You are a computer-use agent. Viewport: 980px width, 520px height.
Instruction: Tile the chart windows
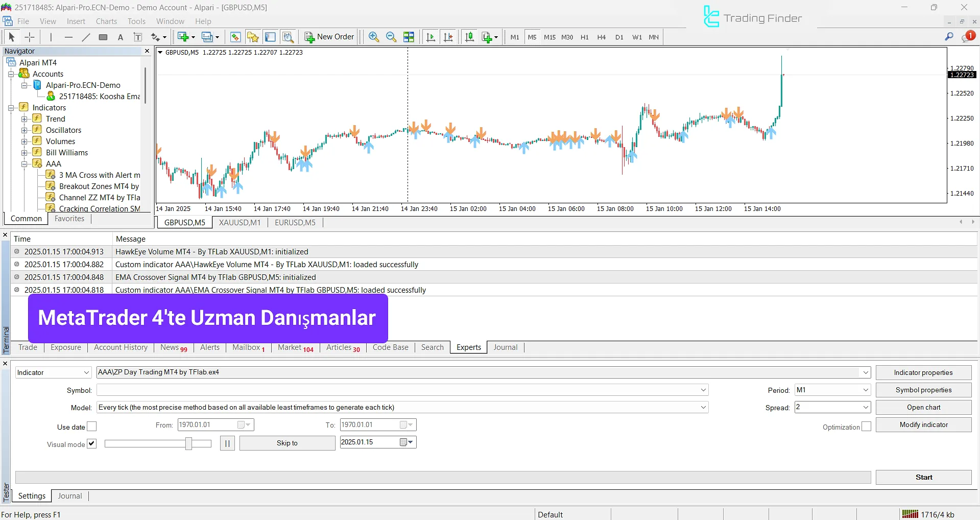tap(409, 37)
